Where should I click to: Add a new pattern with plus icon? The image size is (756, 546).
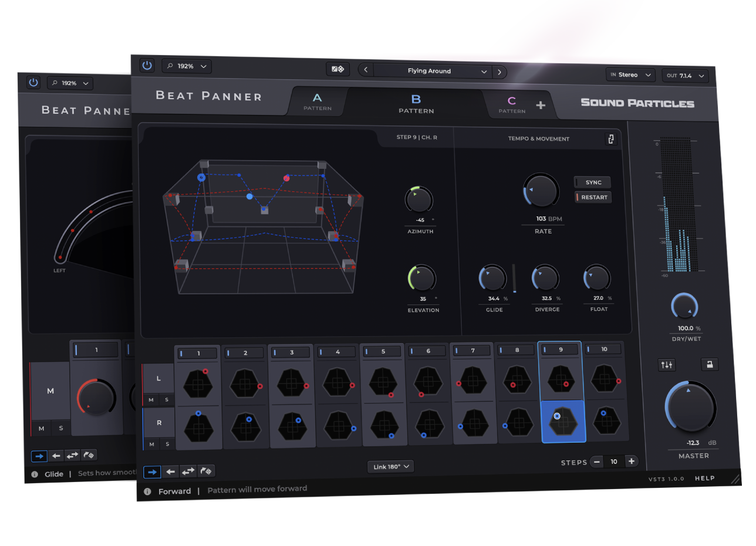coord(541,106)
